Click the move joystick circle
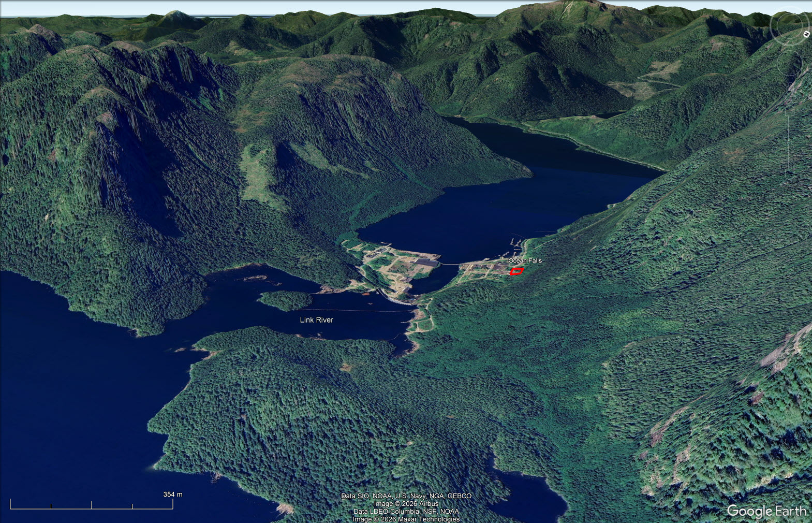Screen dimensions: 812x523 (x=790, y=64)
